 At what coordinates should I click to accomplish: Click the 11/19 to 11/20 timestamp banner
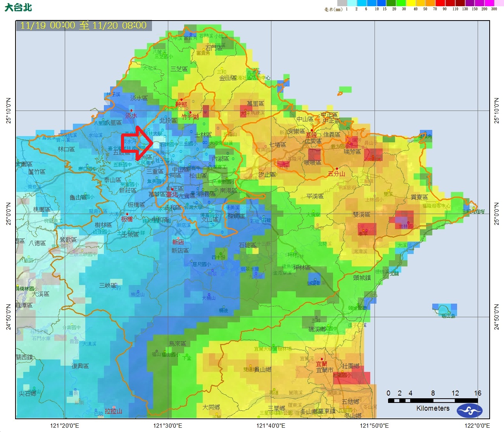coord(83,26)
